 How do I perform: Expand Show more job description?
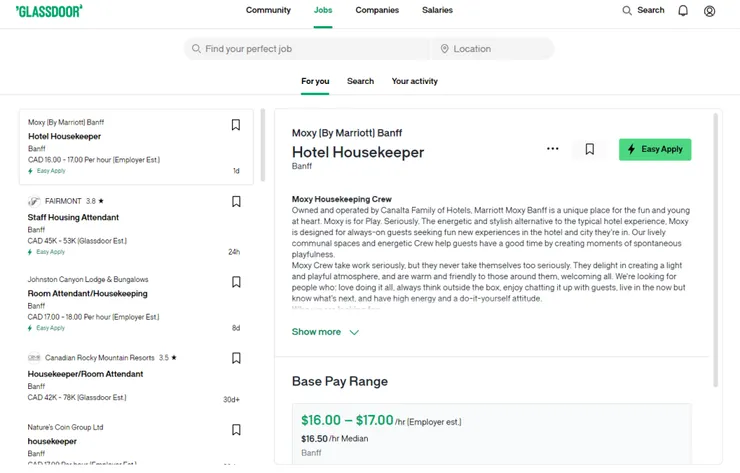pos(325,332)
